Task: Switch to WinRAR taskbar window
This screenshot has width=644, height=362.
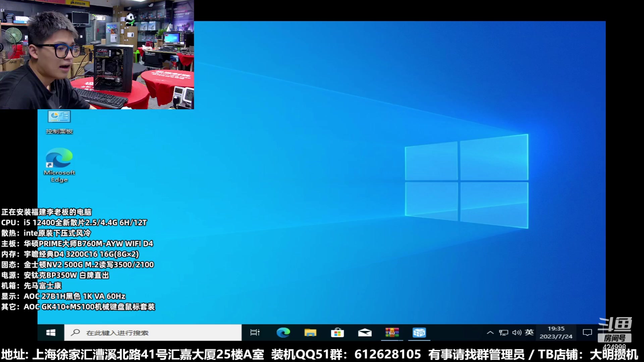Action: tap(392, 333)
